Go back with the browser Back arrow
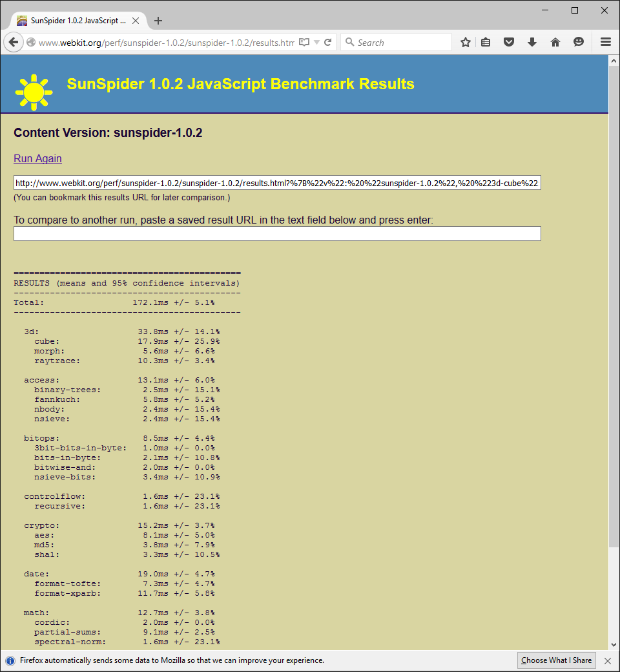 click(14, 43)
